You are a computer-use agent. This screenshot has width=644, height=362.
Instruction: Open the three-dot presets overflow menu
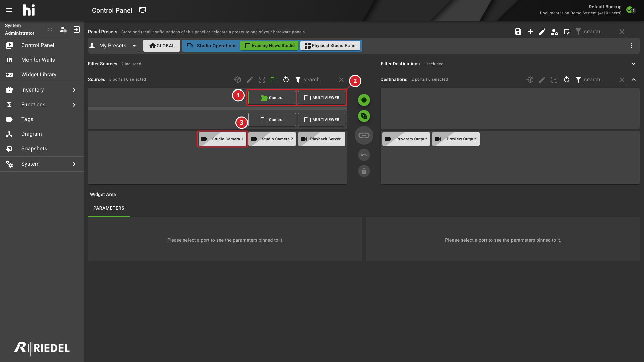632,46
